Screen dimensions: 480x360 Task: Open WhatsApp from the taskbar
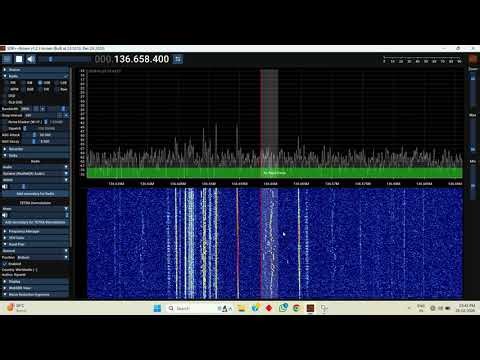[x=283, y=308]
